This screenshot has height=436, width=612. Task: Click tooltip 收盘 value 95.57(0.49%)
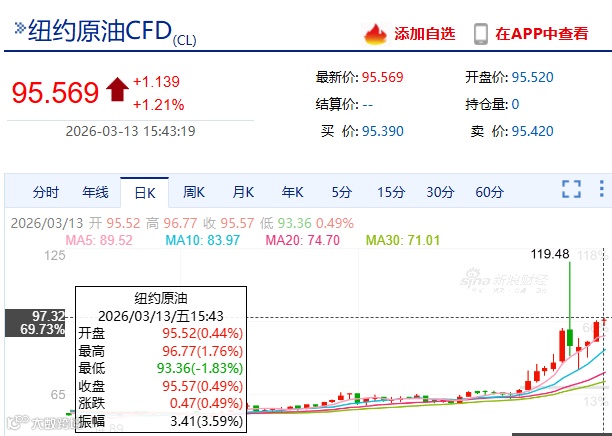point(203,386)
